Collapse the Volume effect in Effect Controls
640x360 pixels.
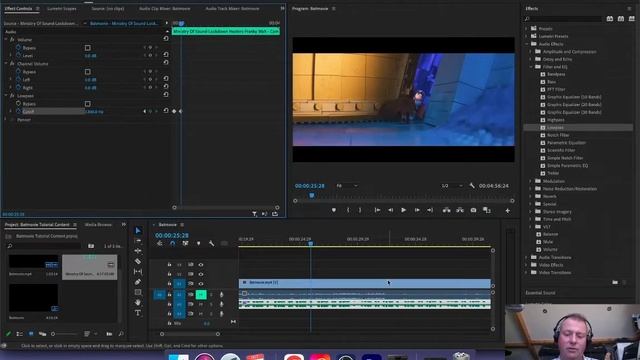(6, 40)
